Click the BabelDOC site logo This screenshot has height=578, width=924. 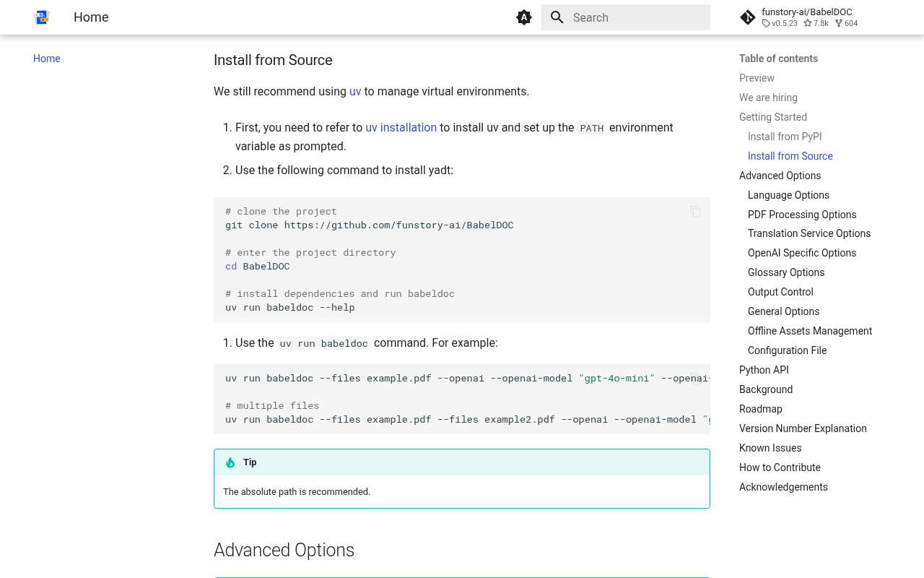(42, 17)
